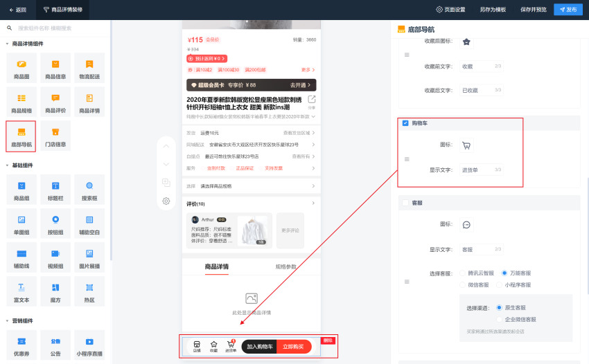The image size is (589, 364).
Task: Add the 商品规格 component
Action: pos(21,102)
